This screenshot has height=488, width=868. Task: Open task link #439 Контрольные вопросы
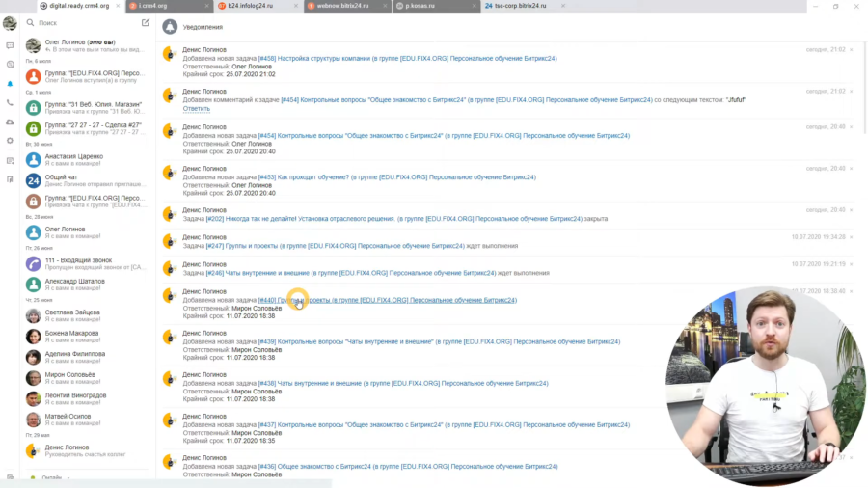[439, 341]
